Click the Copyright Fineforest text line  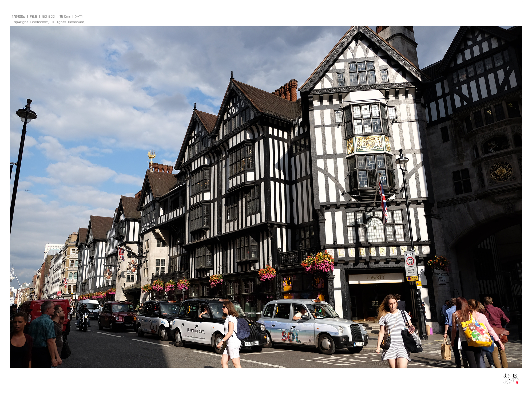(x=48, y=22)
